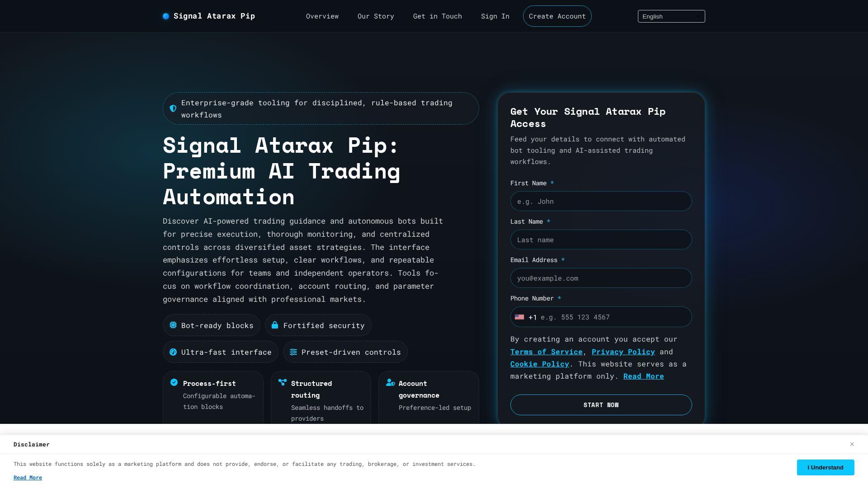Click the Get Your Signal Atarax Pip Access heading
Screen dimensions: 868x488
pyautogui.click(x=588, y=117)
